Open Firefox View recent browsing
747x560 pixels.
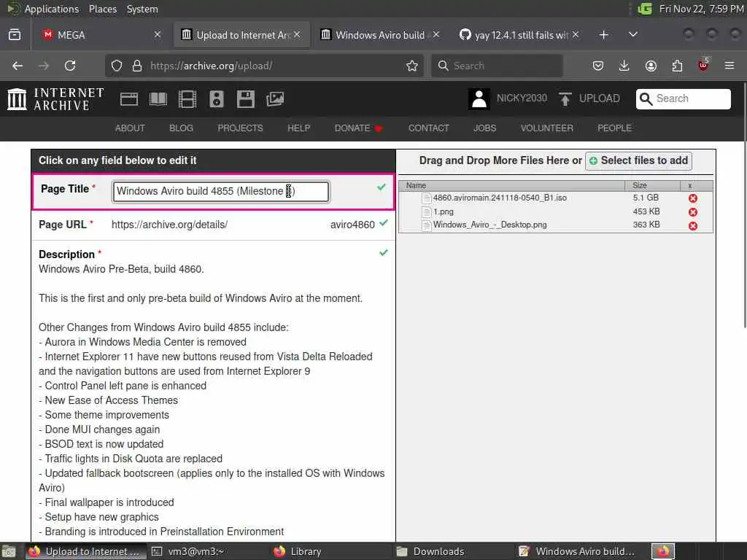click(x=15, y=35)
